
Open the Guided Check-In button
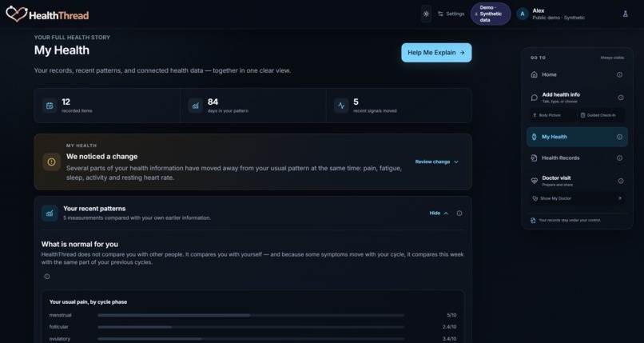tap(601, 115)
